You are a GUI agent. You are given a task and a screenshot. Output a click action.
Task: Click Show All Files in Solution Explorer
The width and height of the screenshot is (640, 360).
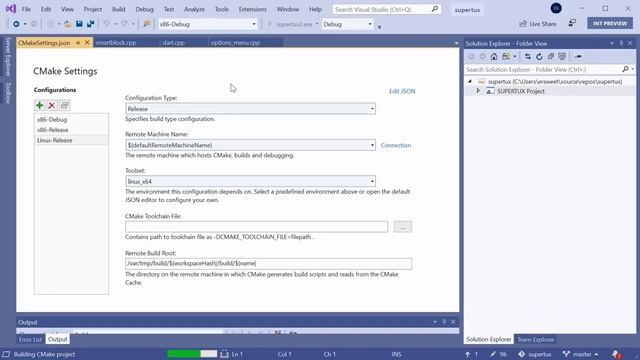(562, 56)
